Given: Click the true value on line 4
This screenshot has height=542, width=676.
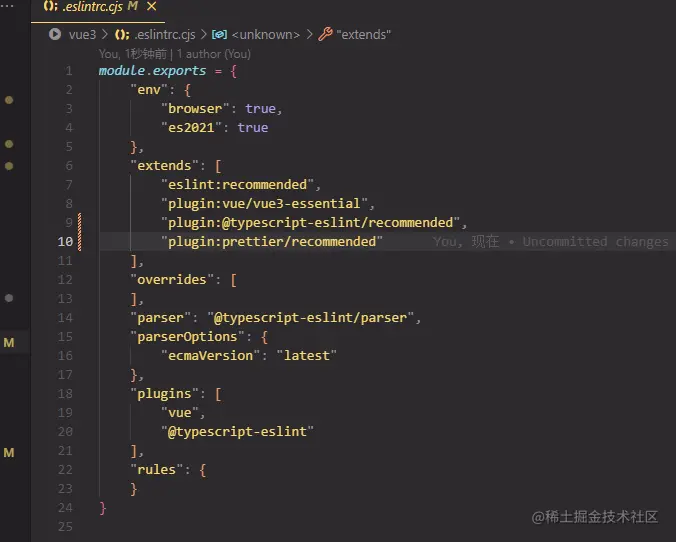Looking at the screenshot, I should (x=253, y=128).
